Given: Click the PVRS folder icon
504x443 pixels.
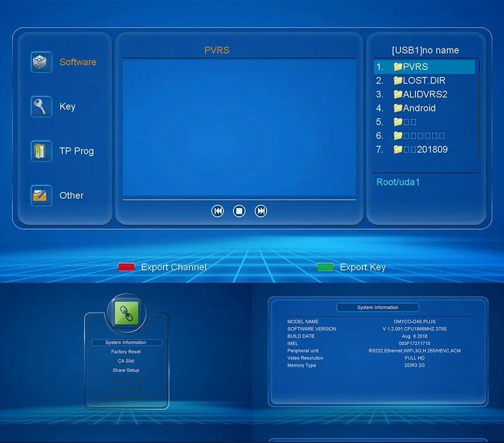Looking at the screenshot, I should [x=398, y=67].
